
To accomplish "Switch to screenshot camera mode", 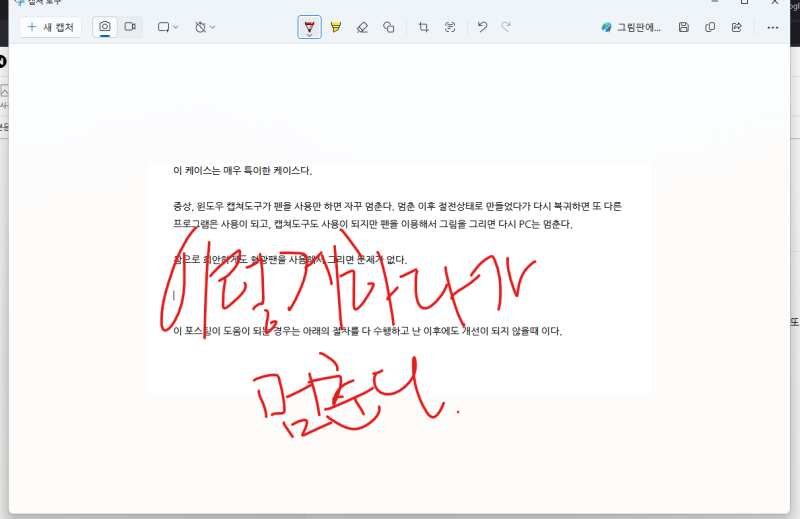I will click(x=105, y=27).
